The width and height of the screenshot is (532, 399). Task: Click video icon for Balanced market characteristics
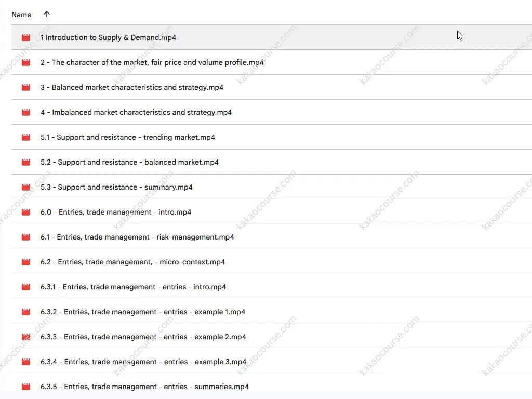[x=26, y=87]
